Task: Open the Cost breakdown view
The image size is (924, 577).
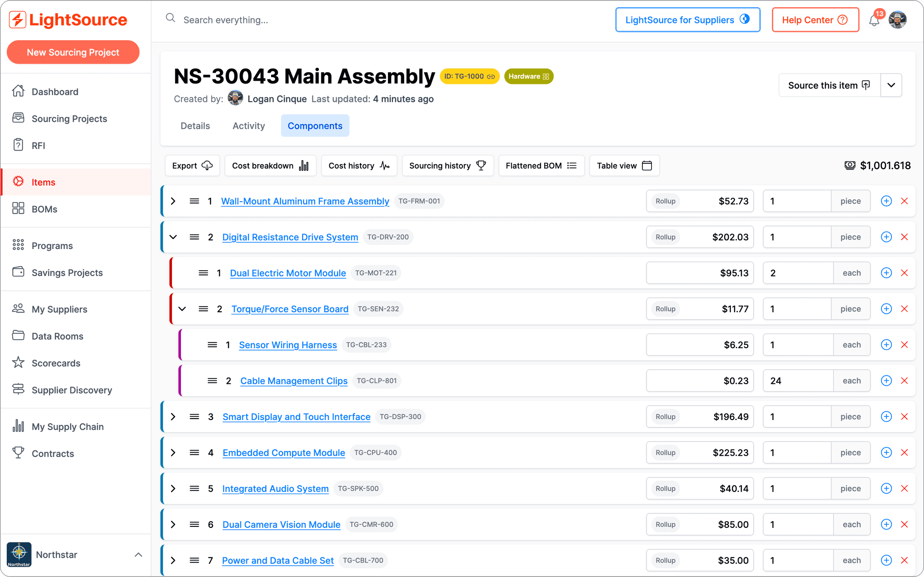Action: [270, 166]
